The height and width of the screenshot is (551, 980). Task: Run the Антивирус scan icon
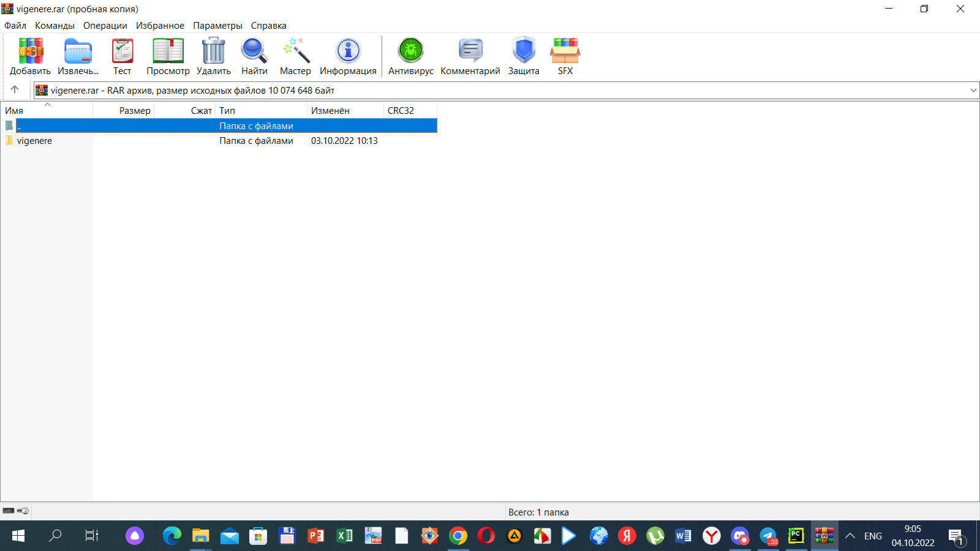(410, 51)
